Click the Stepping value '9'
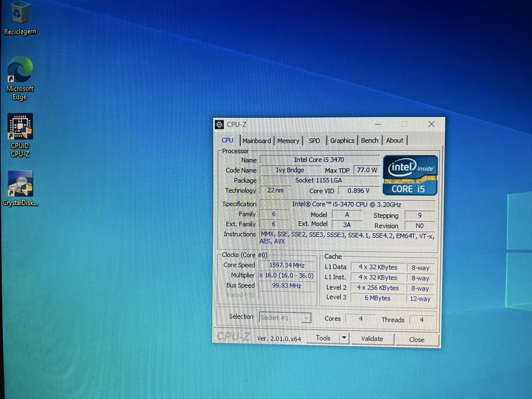Viewport: 532px width, 399px height. click(x=420, y=215)
